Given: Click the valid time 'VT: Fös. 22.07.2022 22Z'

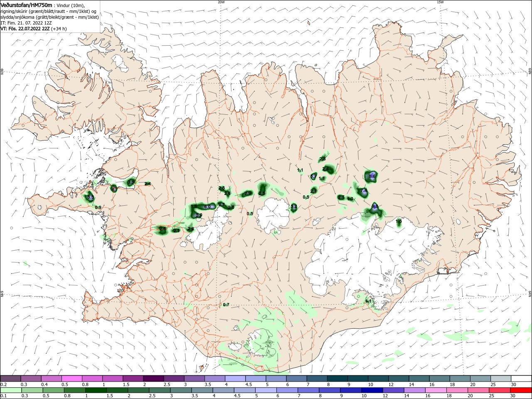Looking at the screenshot, I should 25,29.
